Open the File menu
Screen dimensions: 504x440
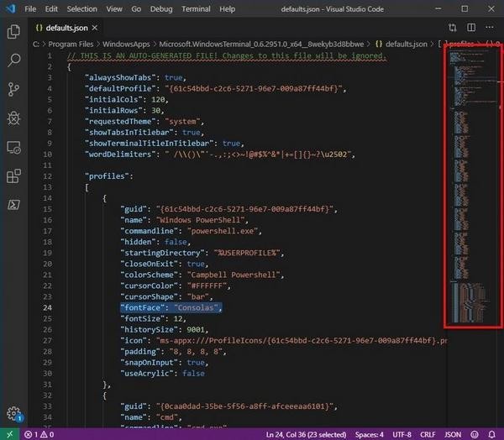pyautogui.click(x=30, y=9)
